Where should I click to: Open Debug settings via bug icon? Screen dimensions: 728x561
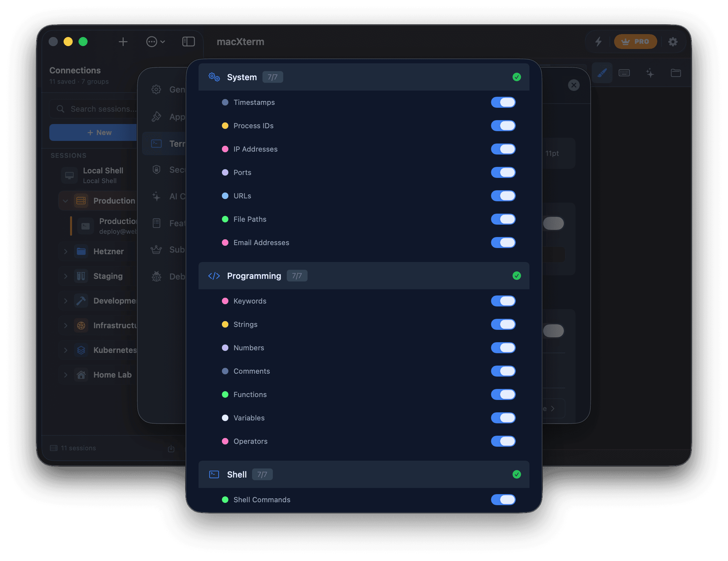pos(156,277)
